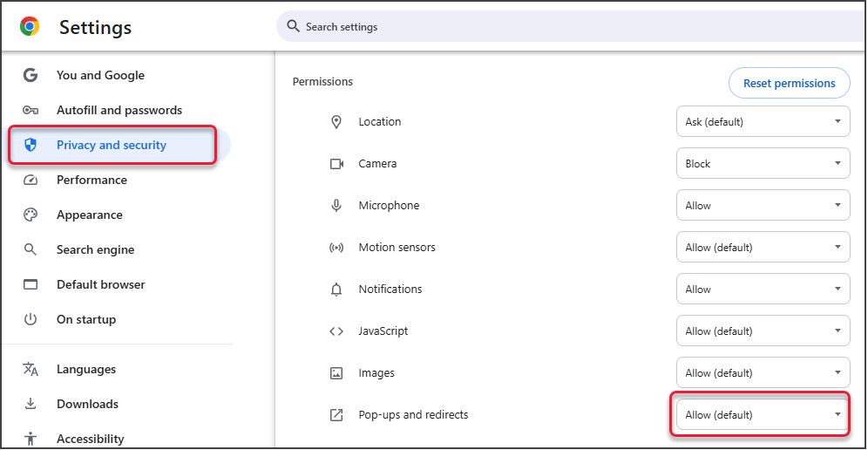The image size is (868, 450).
Task: Click the Pop-ups and redirects icon
Action: 336,415
